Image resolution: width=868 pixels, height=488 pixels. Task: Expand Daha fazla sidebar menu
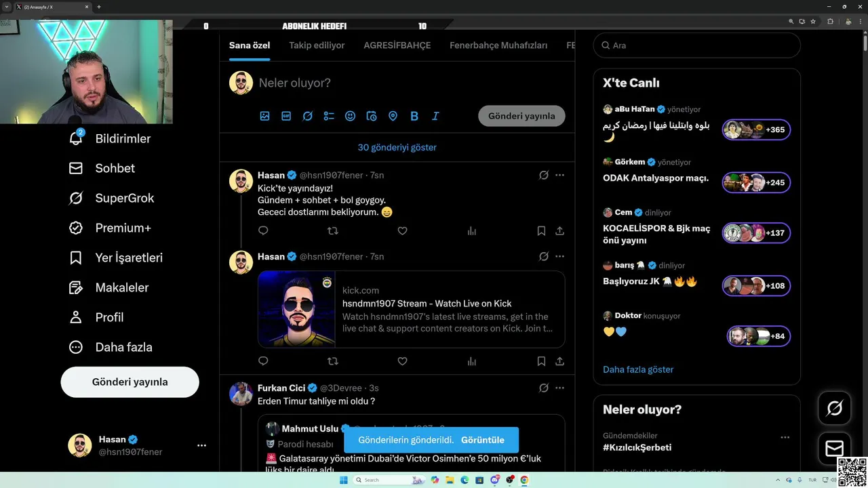(111, 347)
